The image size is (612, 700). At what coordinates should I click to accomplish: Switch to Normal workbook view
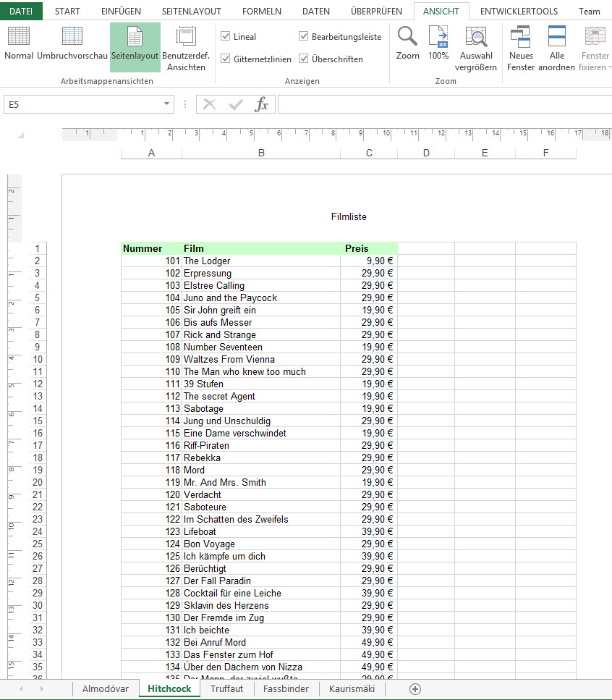[19, 45]
